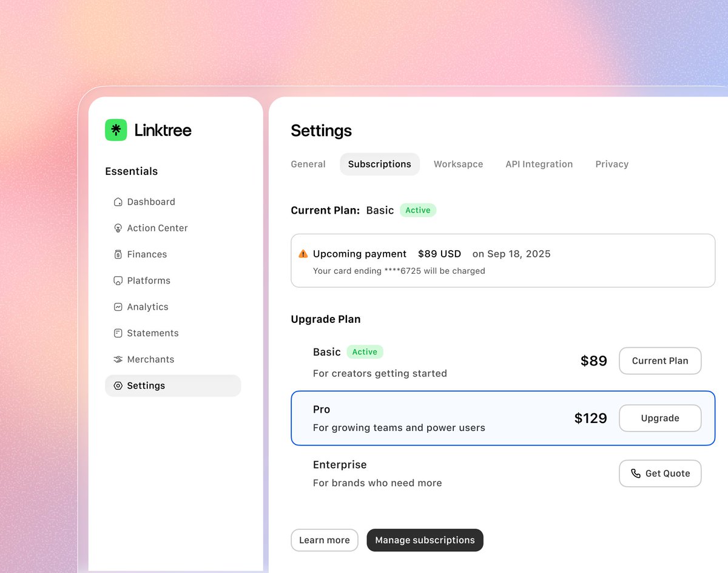The width and height of the screenshot is (728, 573).
Task: Click the phone icon on Get Quote
Action: pos(636,473)
